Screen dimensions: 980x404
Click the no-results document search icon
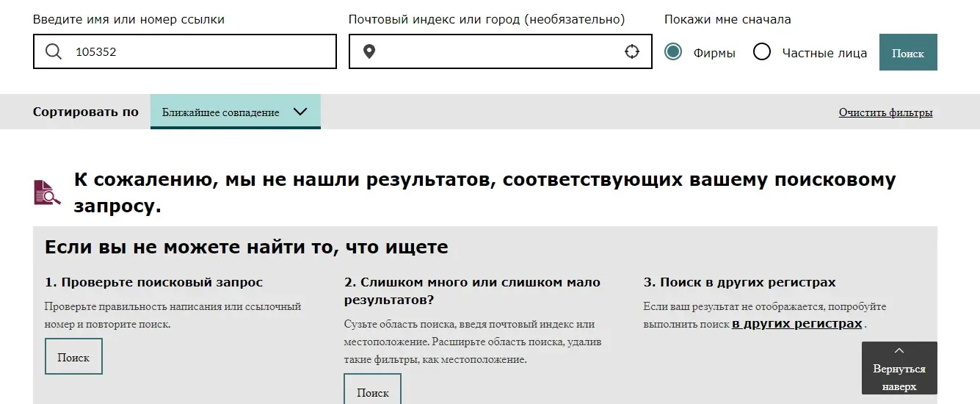[47, 192]
